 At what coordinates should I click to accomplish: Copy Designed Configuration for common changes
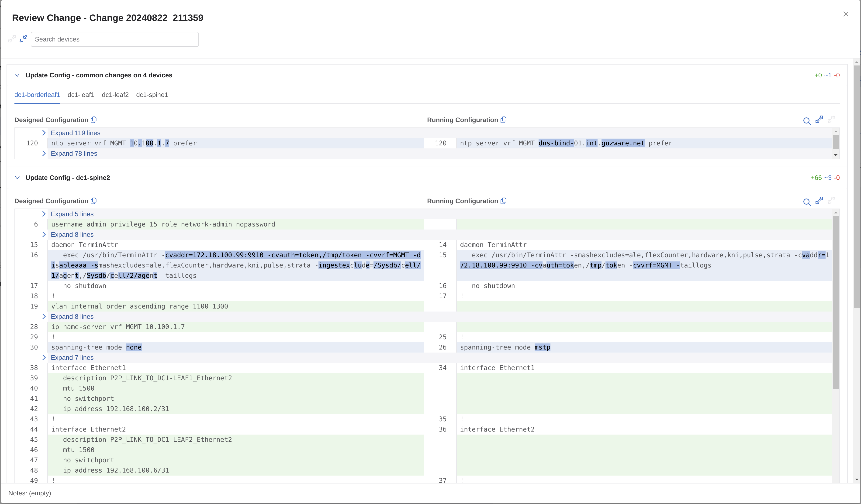(94, 120)
